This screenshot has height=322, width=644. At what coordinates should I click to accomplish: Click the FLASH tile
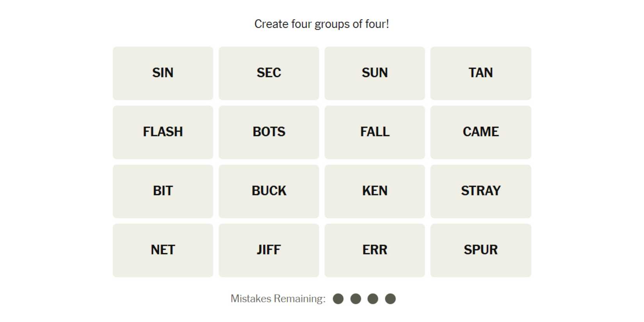163,132
